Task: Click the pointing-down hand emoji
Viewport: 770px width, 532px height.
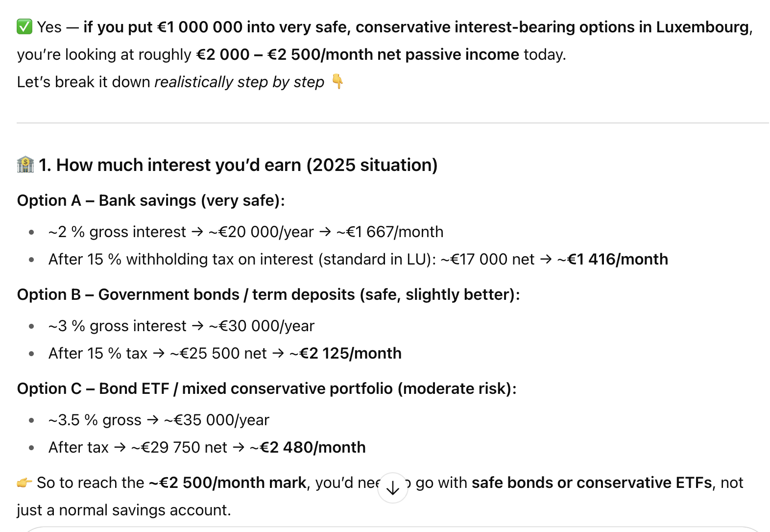Action: tap(337, 81)
